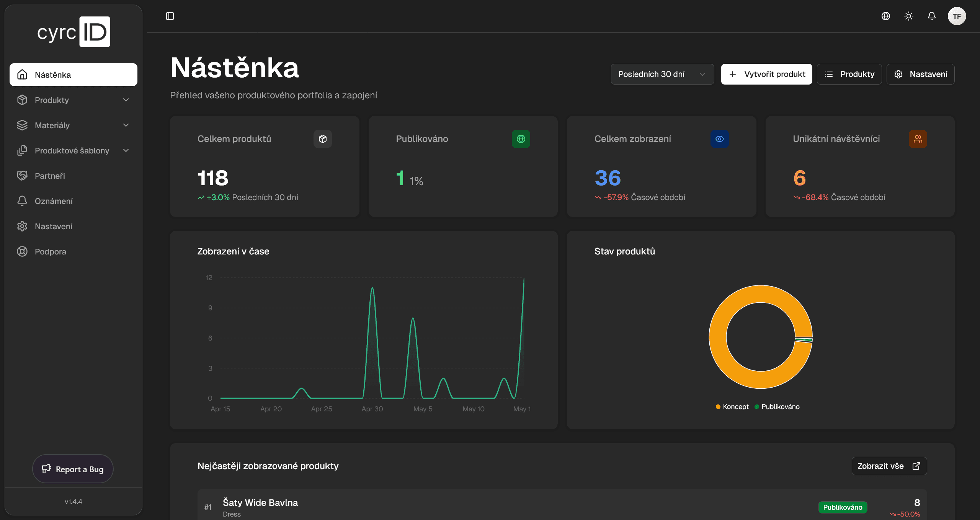This screenshot has height=520, width=980.
Task: Click version label v1.4.4
Action: click(x=73, y=502)
